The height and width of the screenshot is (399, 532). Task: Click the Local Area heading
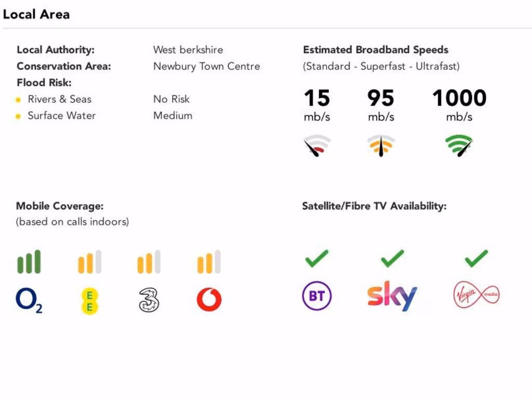point(36,14)
